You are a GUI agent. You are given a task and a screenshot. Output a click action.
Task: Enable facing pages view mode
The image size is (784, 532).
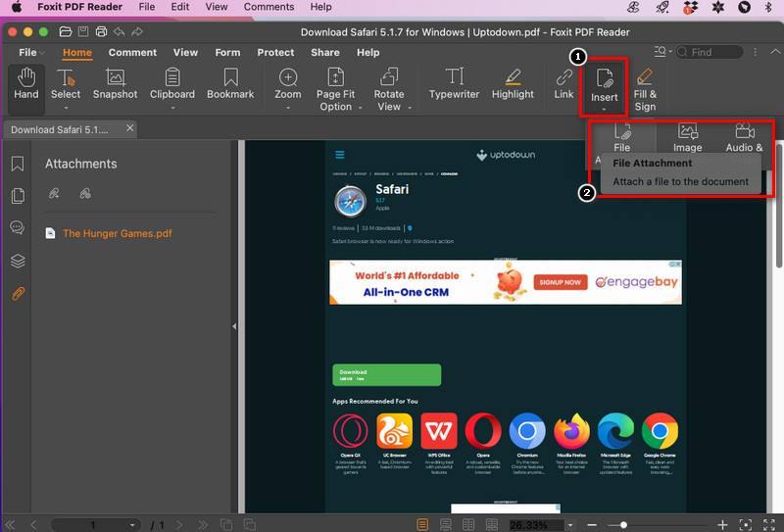(x=468, y=524)
